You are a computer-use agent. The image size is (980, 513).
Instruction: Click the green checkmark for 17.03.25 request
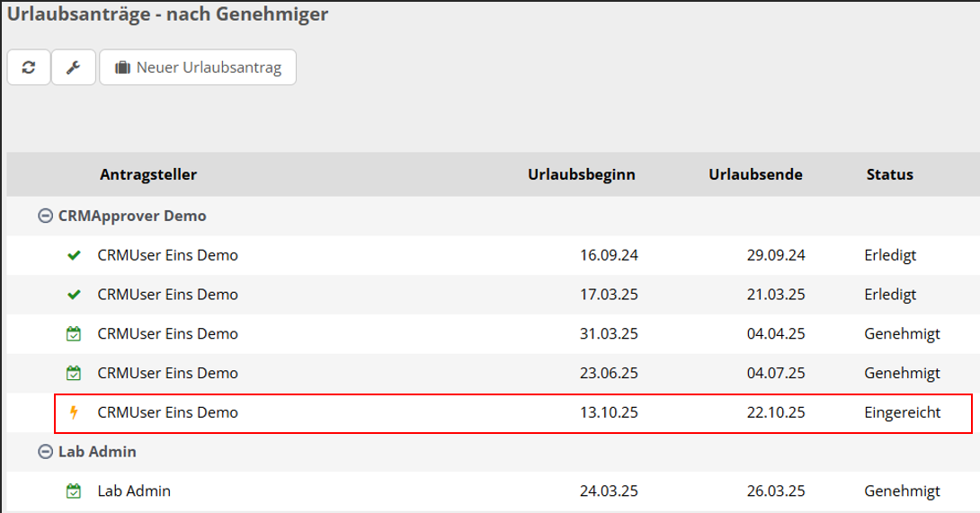tap(74, 295)
